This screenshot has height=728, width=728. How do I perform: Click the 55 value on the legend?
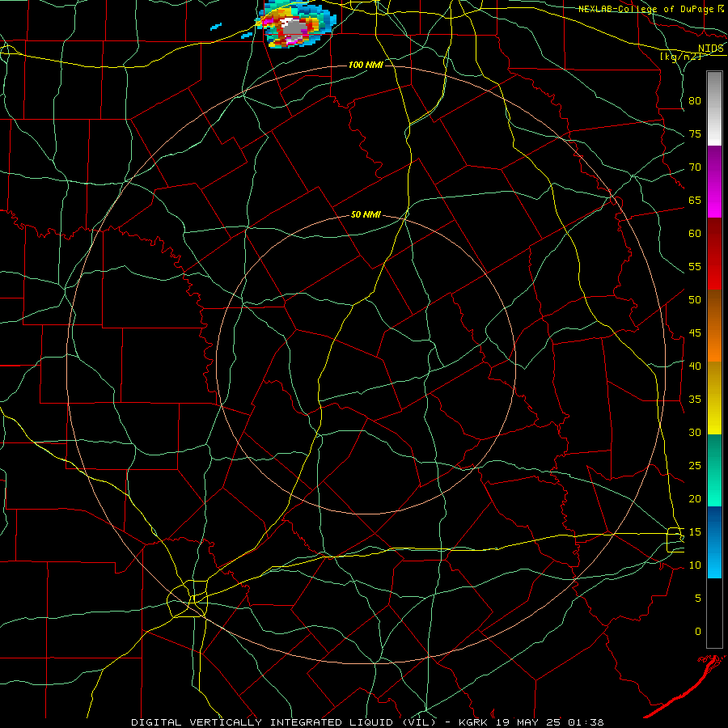click(x=695, y=266)
